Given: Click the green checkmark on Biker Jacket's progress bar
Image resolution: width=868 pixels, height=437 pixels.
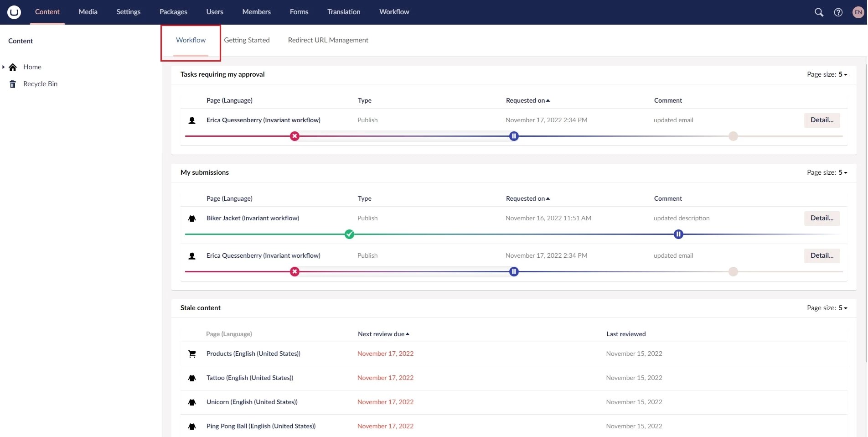Looking at the screenshot, I should [x=349, y=234].
